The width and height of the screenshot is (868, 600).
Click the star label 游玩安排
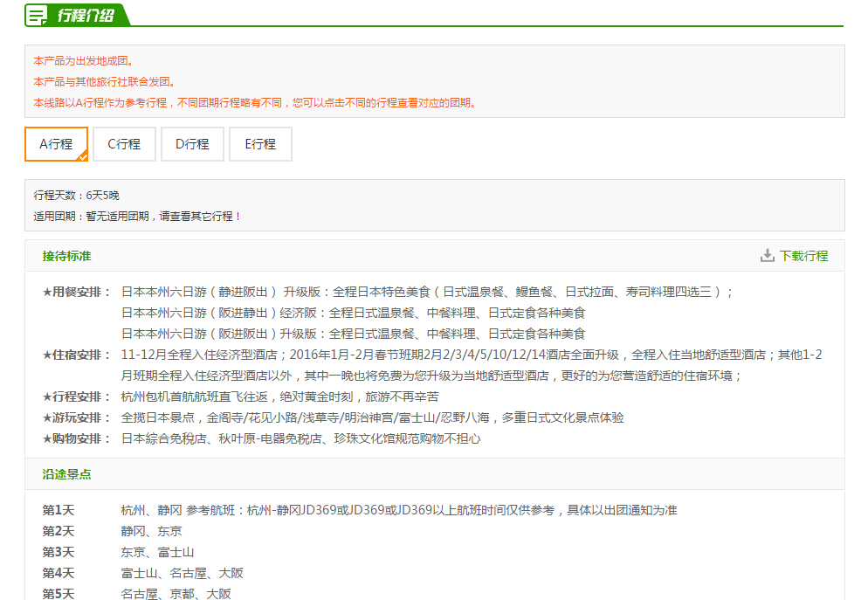click(77, 417)
